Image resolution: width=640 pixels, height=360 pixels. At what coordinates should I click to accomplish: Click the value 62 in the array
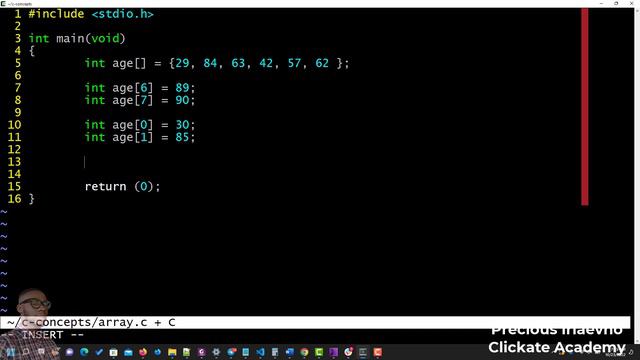click(322, 63)
